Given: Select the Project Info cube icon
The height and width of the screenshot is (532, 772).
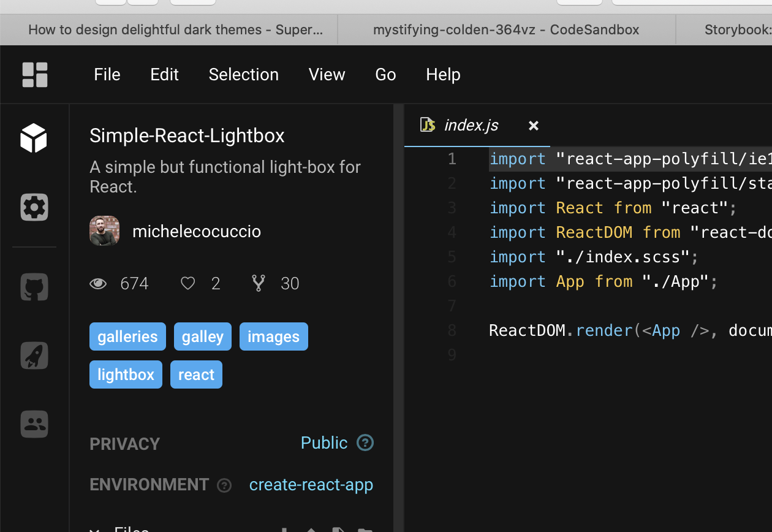Looking at the screenshot, I should pyautogui.click(x=34, y=138).
